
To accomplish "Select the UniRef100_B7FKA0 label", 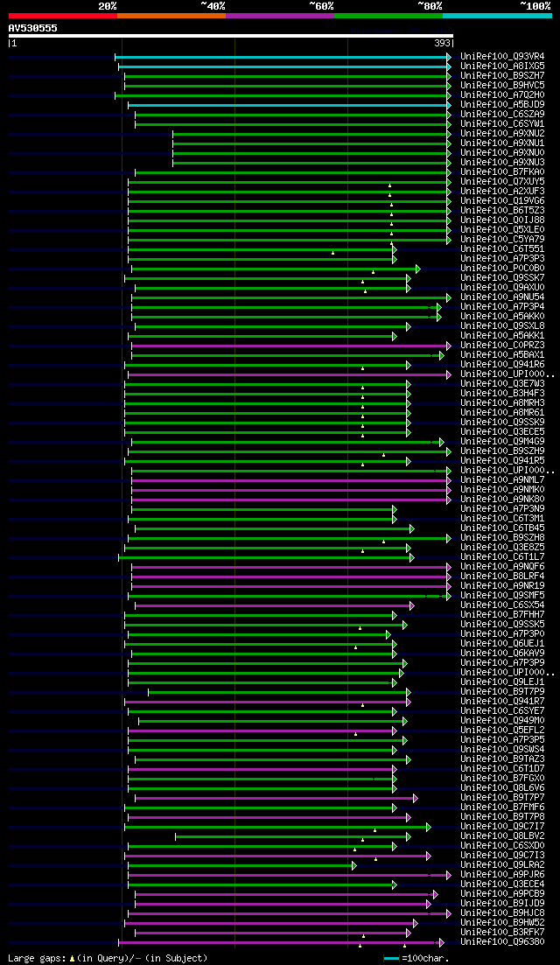I will pyautogui.click(x=502, y=171).
